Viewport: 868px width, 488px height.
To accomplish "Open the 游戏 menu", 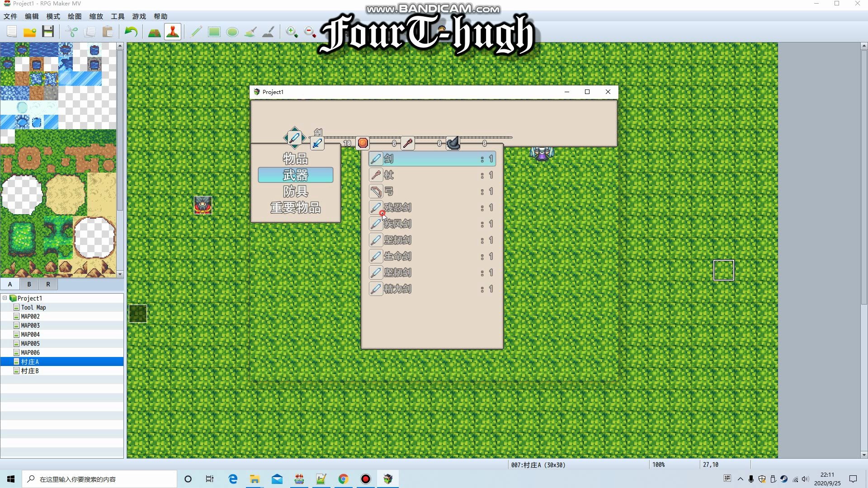I will click(139, 16).
